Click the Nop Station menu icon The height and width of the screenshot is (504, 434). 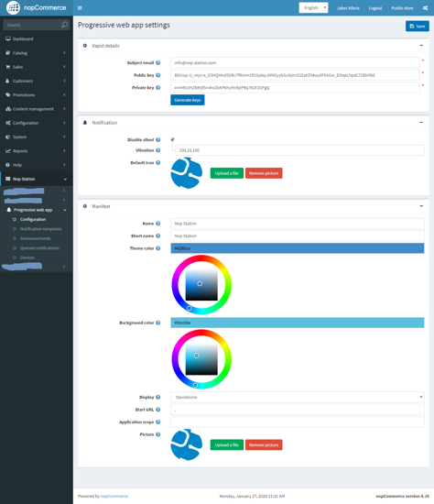tap(8, 179)
